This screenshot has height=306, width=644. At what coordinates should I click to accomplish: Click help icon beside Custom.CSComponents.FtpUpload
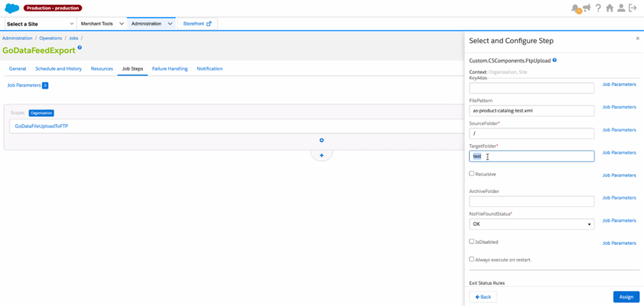pyautogui.click(x=555, y=61)
